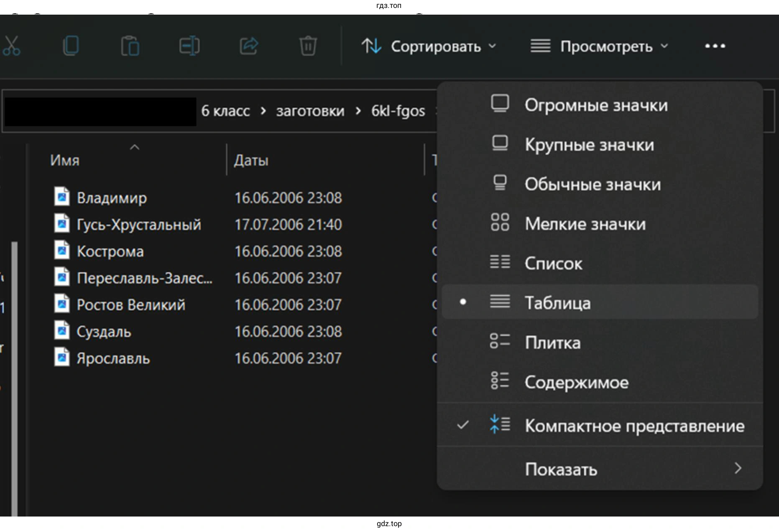This screenshot has width=779, height=532.
Task: Click the date cell of Владимир
Action: coord(288,198)
